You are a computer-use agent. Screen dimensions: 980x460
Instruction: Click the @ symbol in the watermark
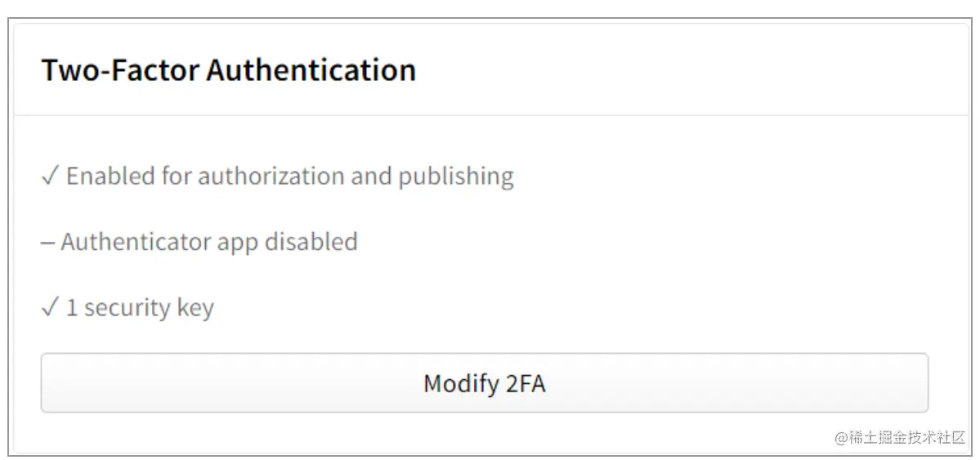(841, 437)
